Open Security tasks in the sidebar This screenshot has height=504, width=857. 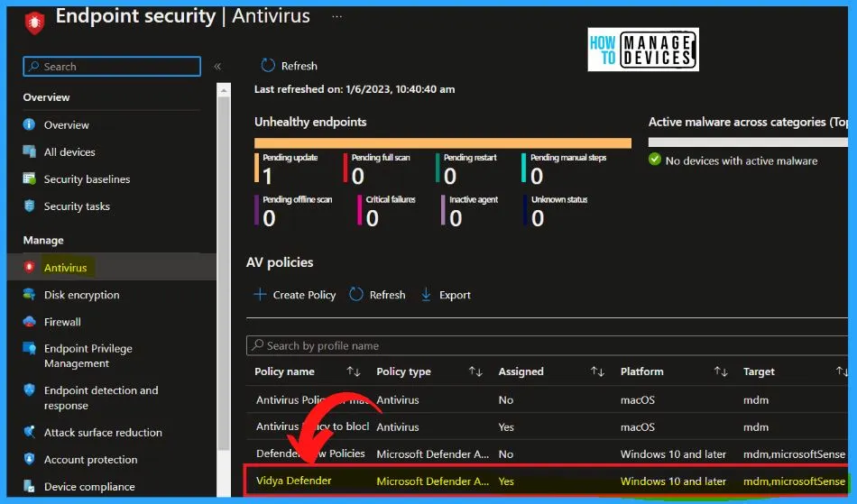point(77,206)
